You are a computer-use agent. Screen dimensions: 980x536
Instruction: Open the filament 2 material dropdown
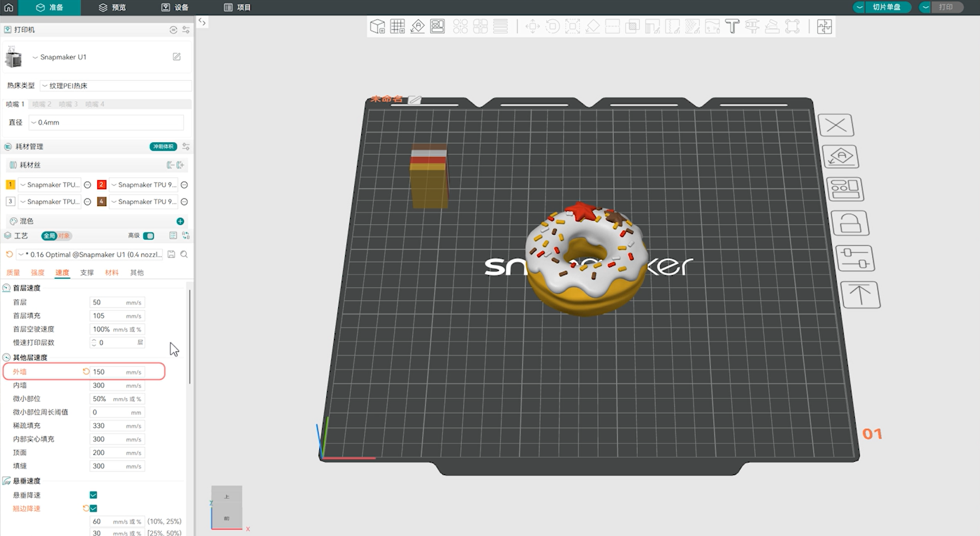(x=144, y=185)
